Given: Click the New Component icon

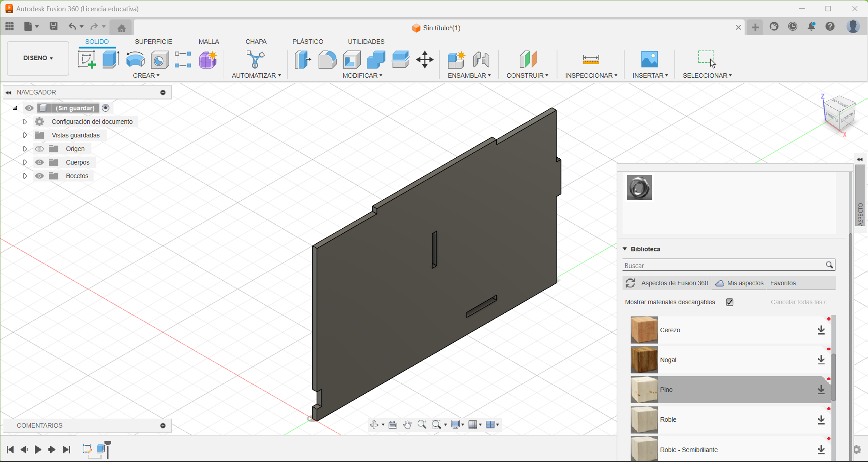Looking at the screenshot, I should click(457, 60).
